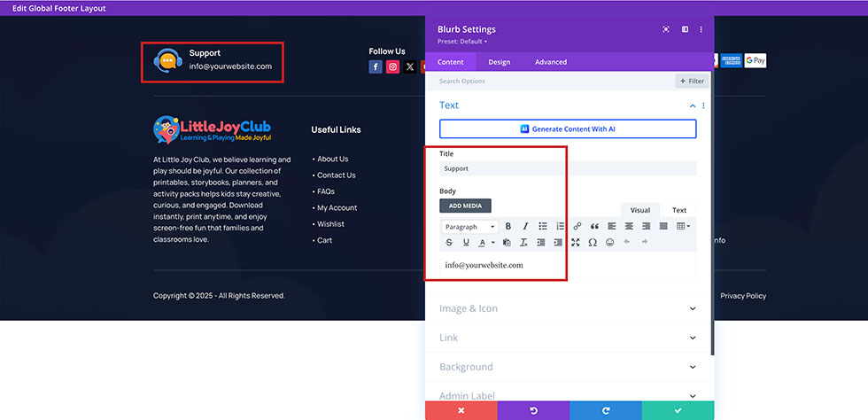Click Generate Content With AI button

click(568, 129)
